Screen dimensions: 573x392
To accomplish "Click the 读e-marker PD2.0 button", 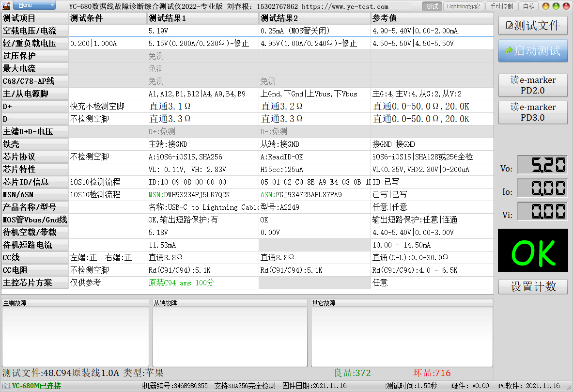I will coord(533,85).
